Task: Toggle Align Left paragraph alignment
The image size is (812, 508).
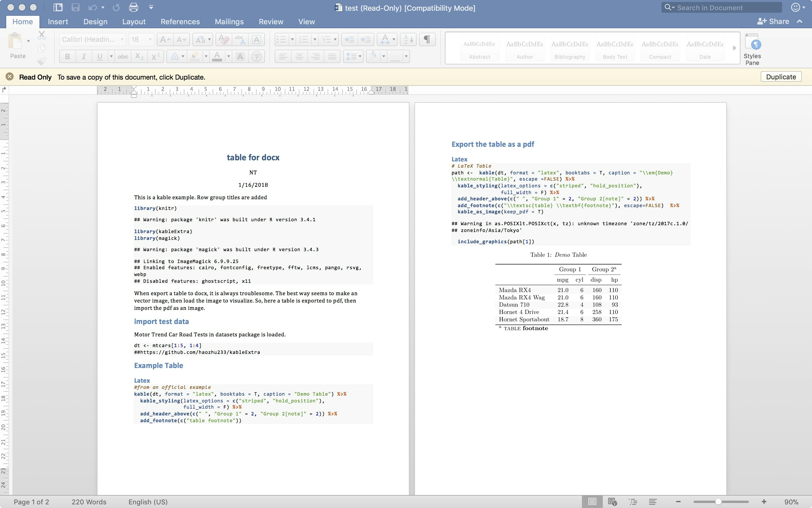Action: click(x=283, y=56)
